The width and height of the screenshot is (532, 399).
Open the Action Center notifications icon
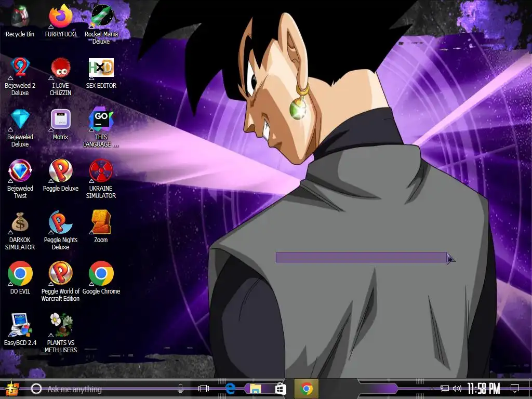[515, 389]
